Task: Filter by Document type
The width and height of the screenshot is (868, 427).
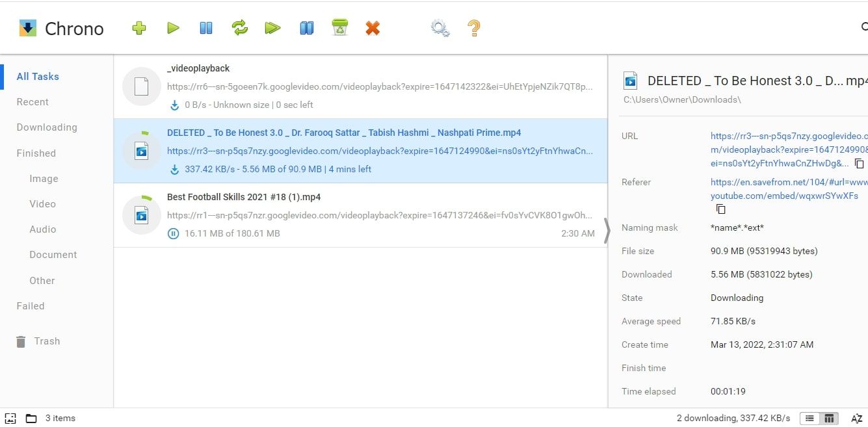Action: (53, 255)
